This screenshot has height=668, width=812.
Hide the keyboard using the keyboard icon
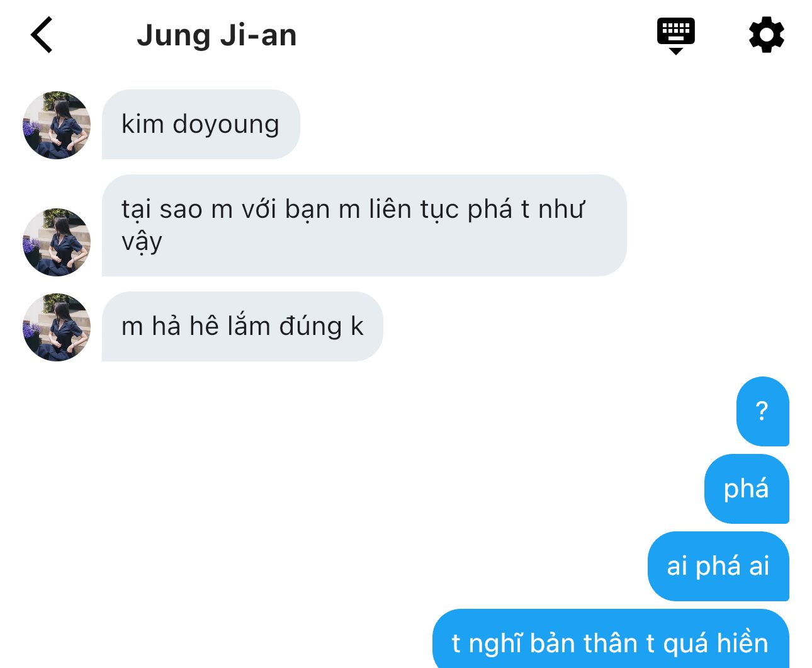(675, 36)
